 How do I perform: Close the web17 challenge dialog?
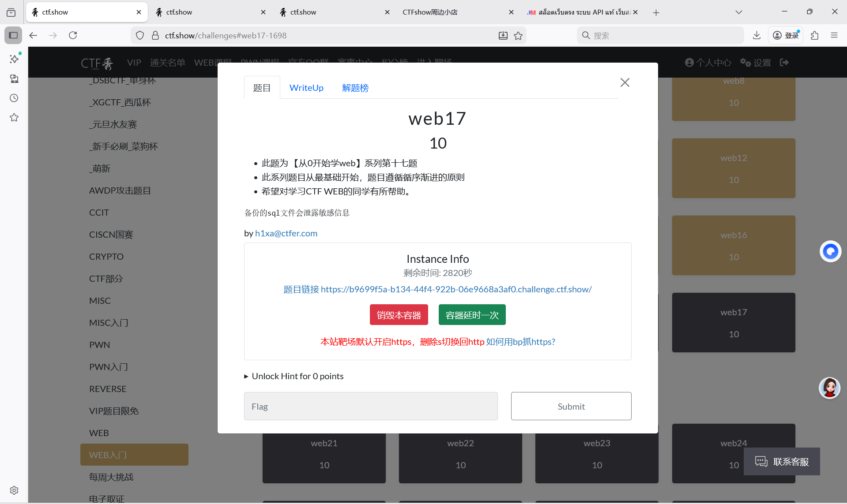(x=625, y=82)
